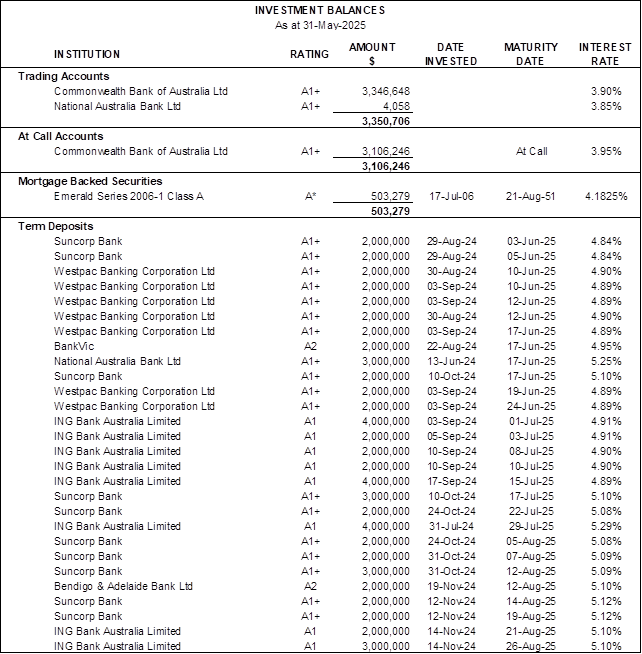Select the 5.25% interest rate cell

pos(606,361)
